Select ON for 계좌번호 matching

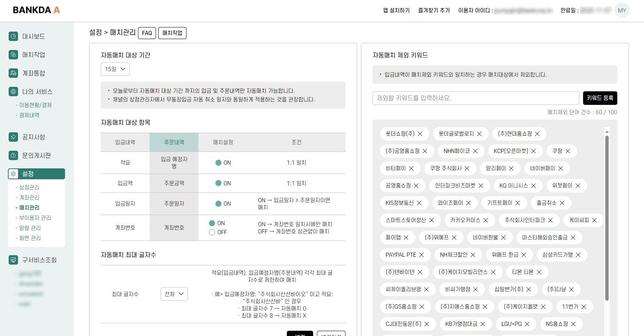[212, 223]
